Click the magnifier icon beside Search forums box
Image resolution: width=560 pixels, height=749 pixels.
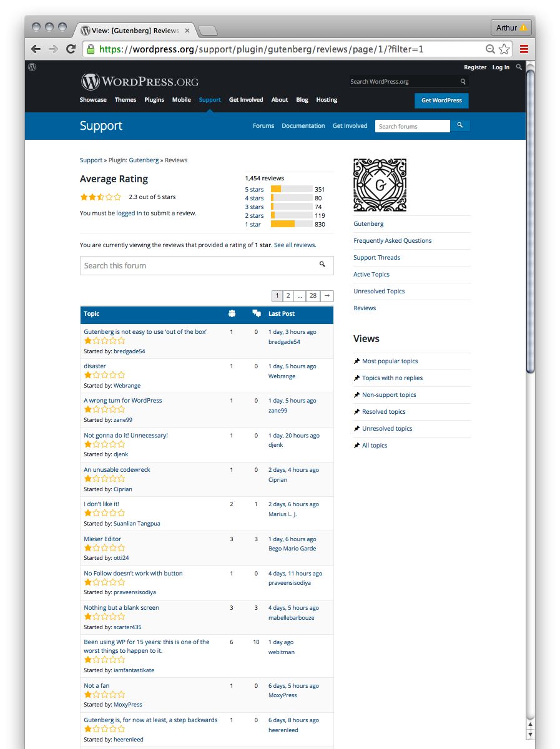pyautogui.click(x=461, y=126)
